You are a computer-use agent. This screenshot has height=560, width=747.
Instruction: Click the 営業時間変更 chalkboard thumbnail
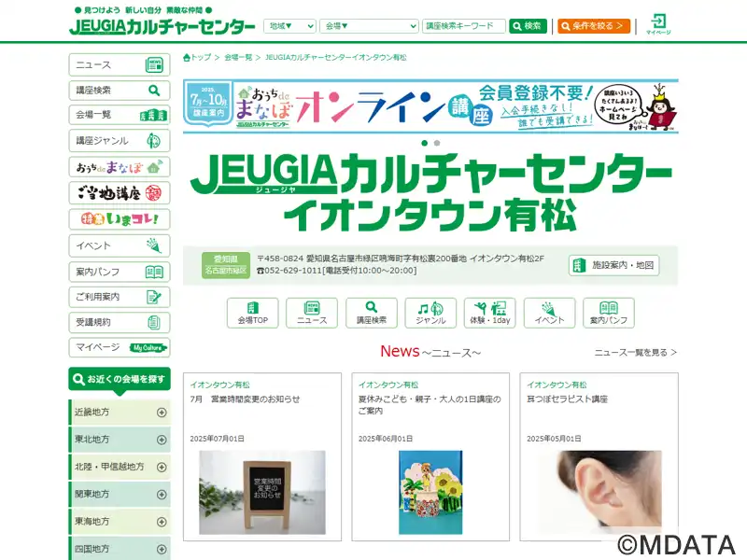(x=262, y=493)
